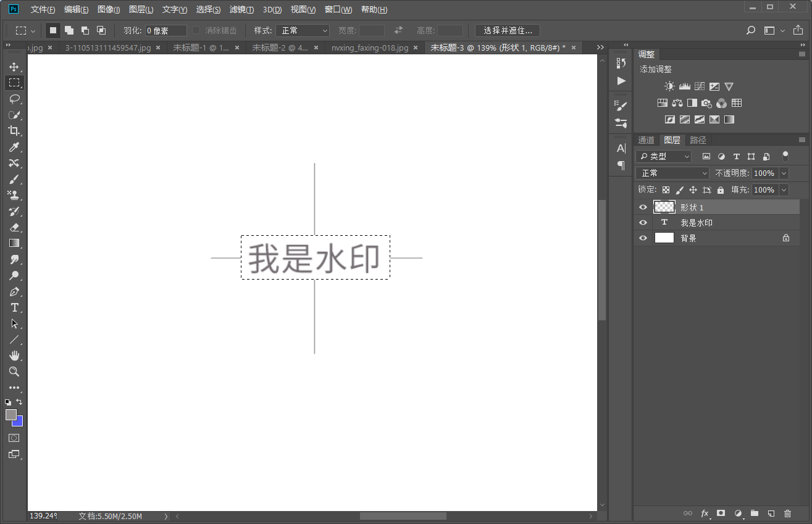Select the Eraser tool

14,227
